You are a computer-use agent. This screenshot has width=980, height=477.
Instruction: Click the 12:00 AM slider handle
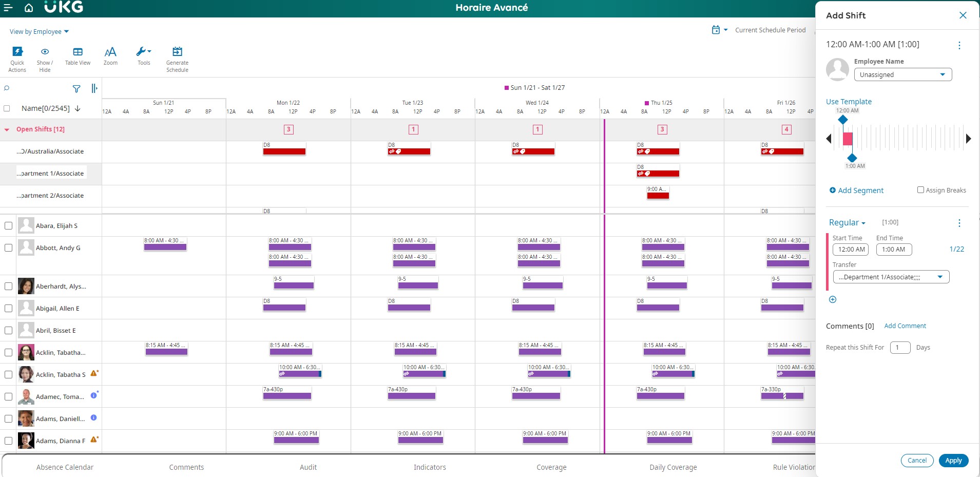842,119
